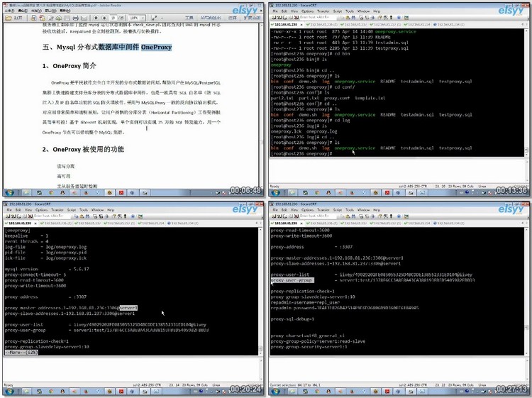532x398 pixels.
Task: Open the Tools menu in 00:20:24 SecureCRT window
Action: 84,210
